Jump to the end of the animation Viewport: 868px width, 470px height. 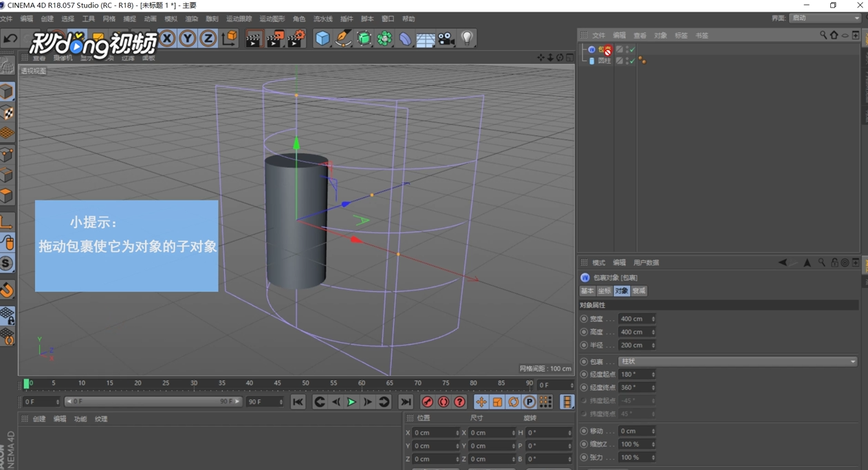click(x=405, y=402)
